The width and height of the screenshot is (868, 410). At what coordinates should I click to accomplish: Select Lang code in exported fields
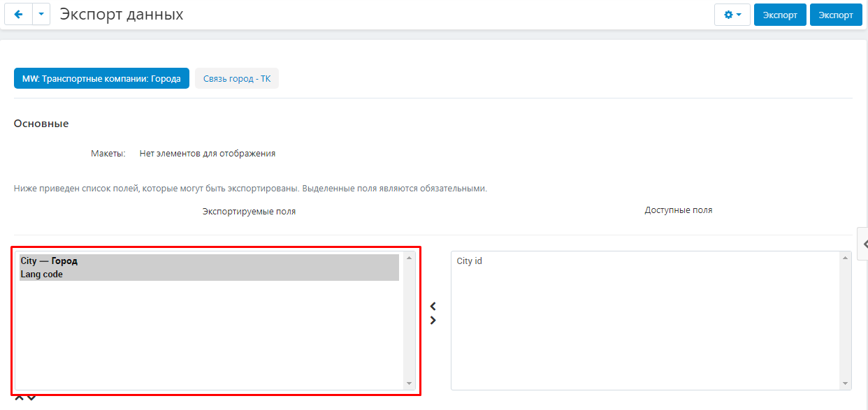[x=42, y=274]
